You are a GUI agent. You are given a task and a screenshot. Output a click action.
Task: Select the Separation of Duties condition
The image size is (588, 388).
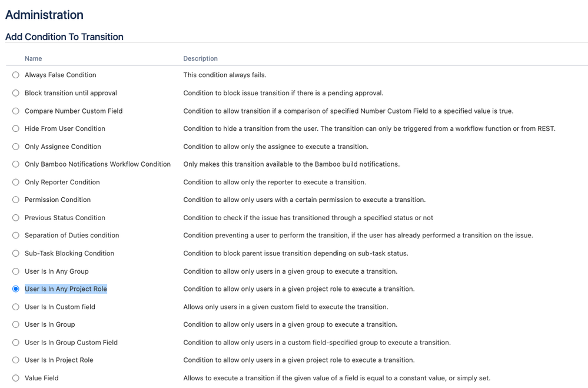coord(15,235)
